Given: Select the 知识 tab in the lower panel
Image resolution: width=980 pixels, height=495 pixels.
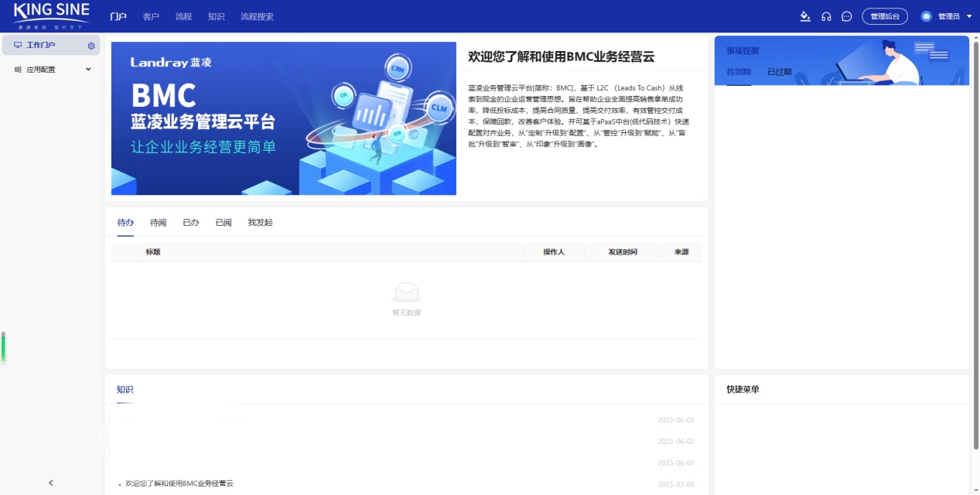Looking at the screenshot, I should click(x=125, y=390).
